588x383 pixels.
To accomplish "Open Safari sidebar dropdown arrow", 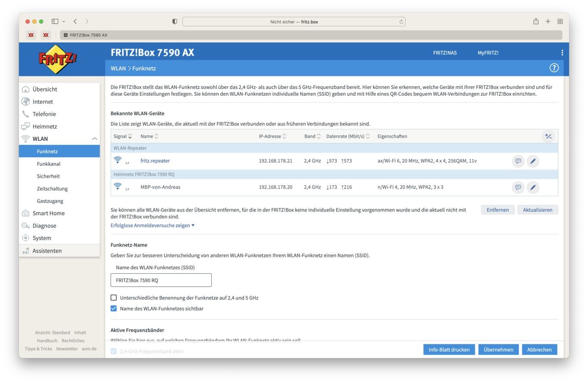I will (x=64, y=21).
